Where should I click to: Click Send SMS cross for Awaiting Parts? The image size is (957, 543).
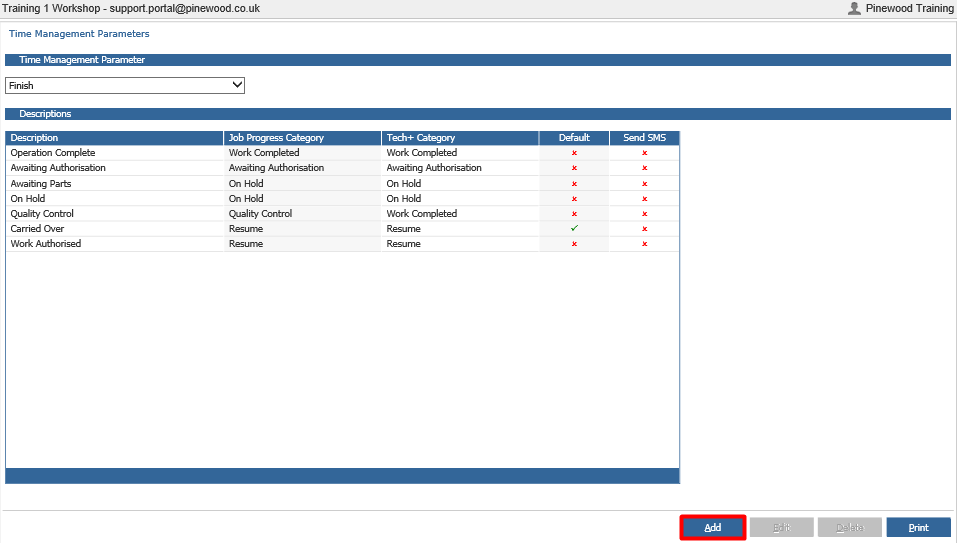coord(645,184)
